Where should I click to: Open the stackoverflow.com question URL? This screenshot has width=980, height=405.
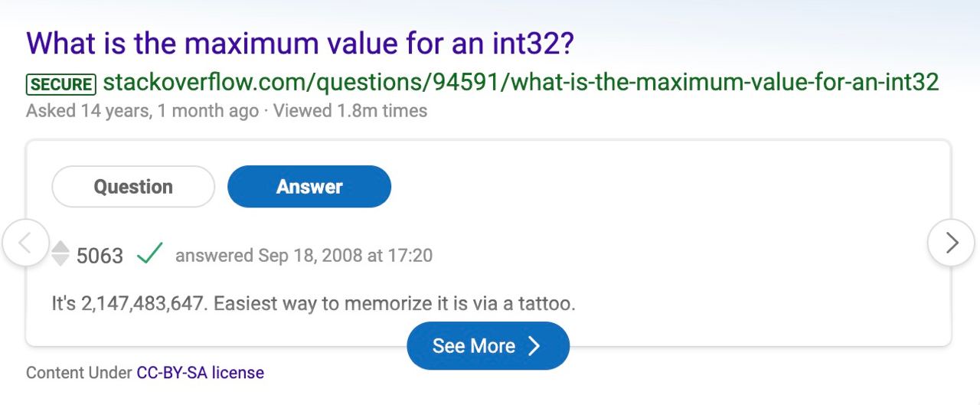[521, 83]
